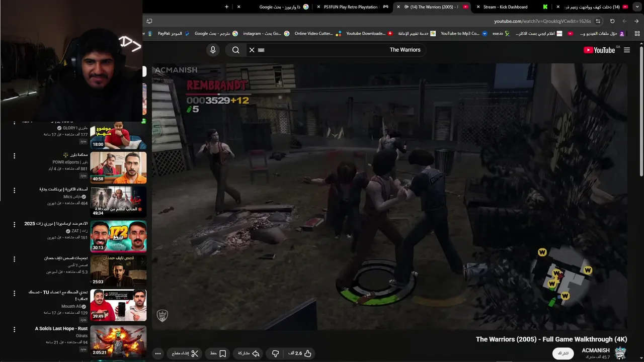Like the video with thumbs up
The width and height of the screenshot is (644, 362).
[x=300, y=353]
